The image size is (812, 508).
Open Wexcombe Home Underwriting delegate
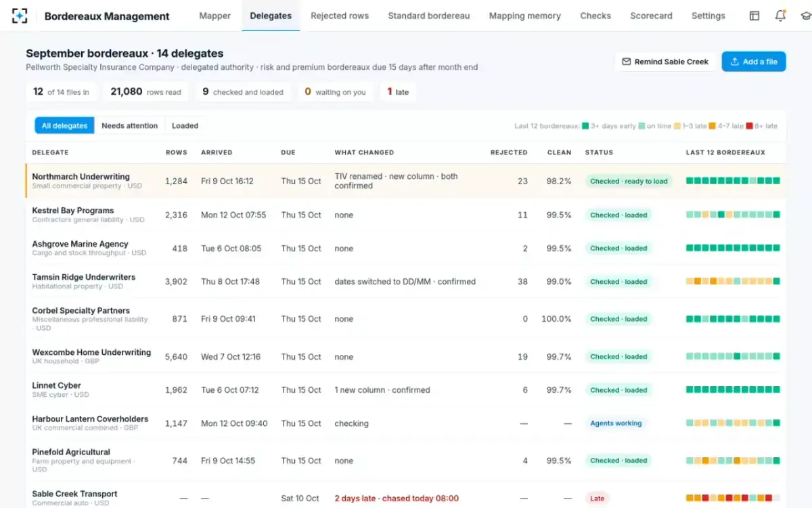91,352
